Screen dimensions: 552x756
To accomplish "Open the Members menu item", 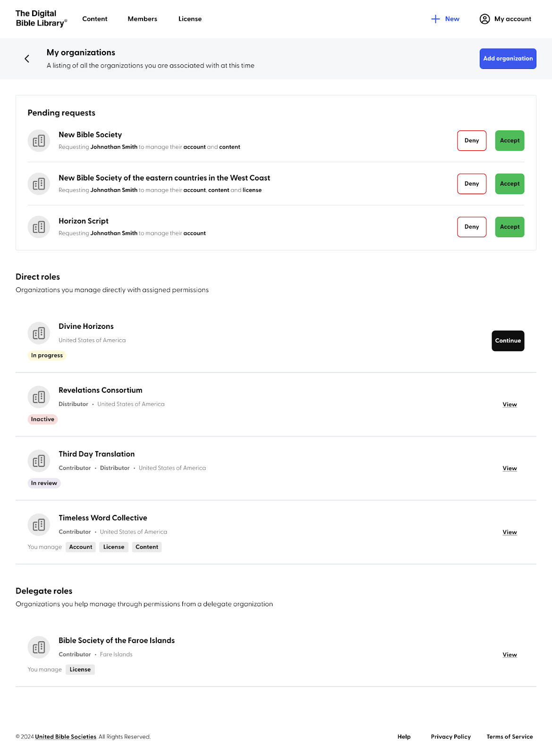I will click(143, 19).
